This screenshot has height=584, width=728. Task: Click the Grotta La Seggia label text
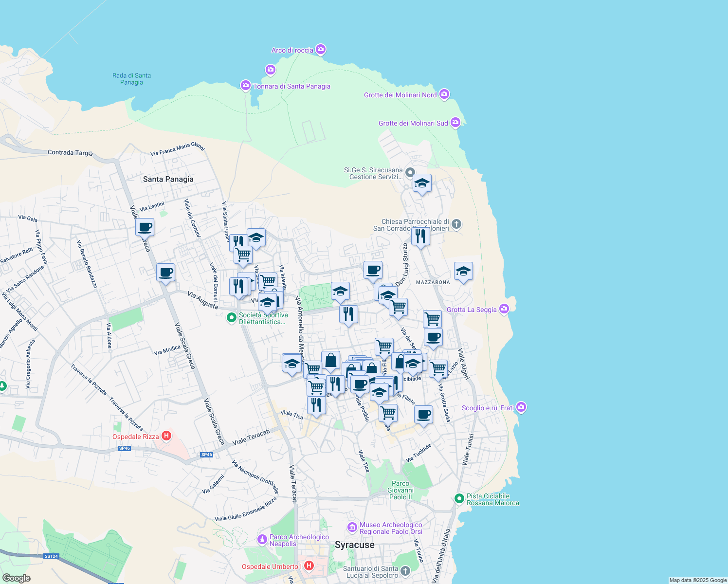pyautogui.click(x=472, y=310)
